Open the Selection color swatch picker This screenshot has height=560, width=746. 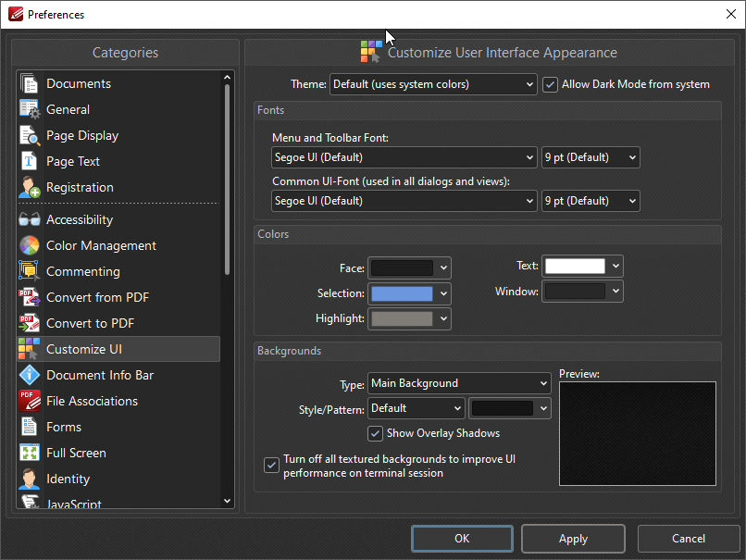tap(409, 292)
